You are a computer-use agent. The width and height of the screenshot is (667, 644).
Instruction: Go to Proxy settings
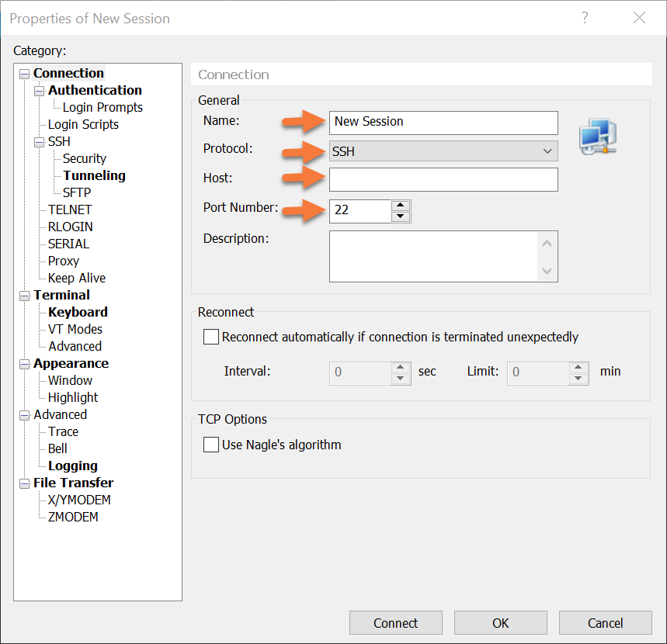point(64,261)
